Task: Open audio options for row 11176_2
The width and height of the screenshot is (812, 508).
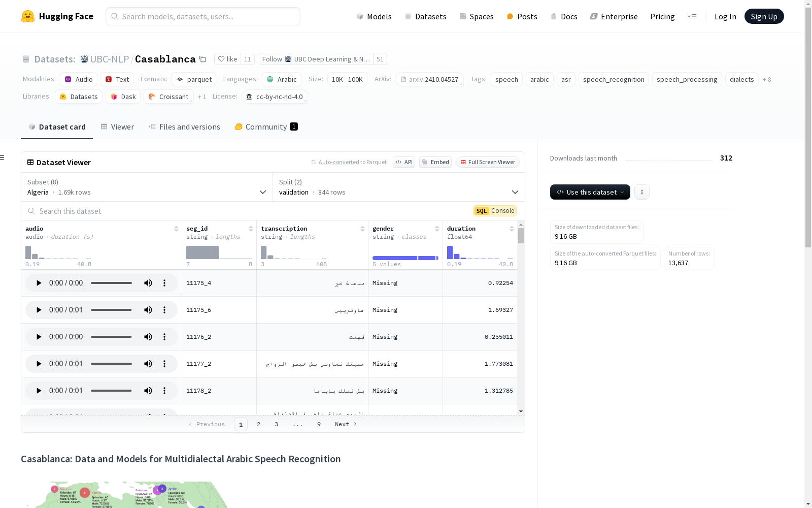Action: [x=164, y=337]
